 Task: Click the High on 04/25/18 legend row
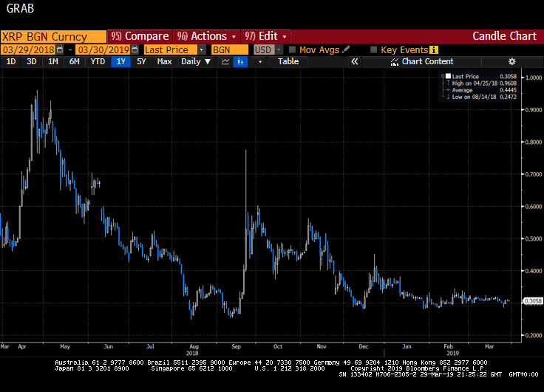click(484, 83)
